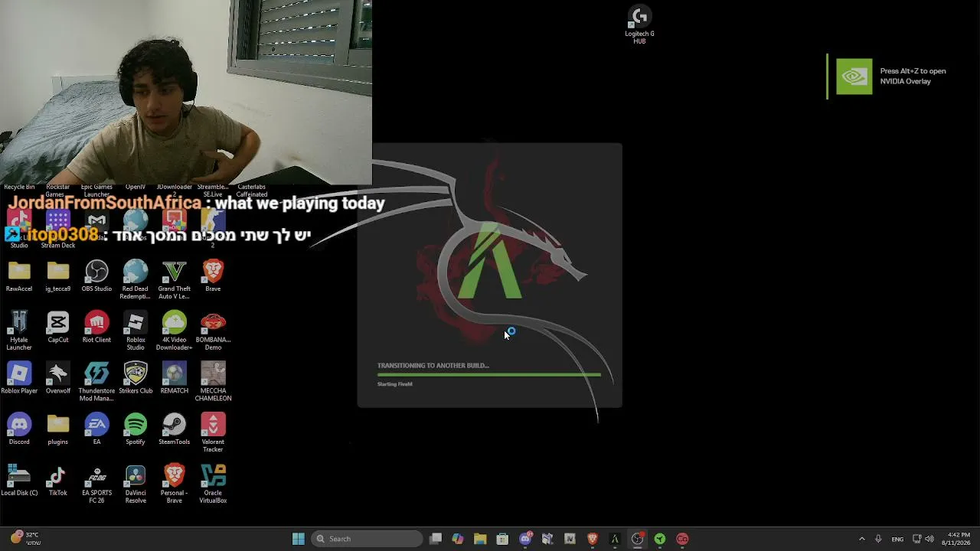Switch to the FiveM taskbar icon
Image resolution: width=980 pixels, height=551 pixels.
pyautogui.click(x=614, y=539)
